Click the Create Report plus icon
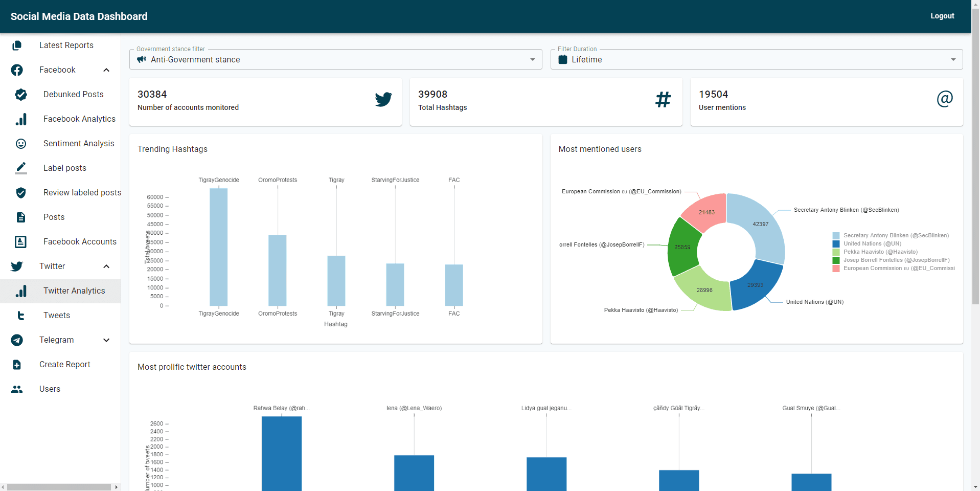This screenshot has height=491, width=980. point(17,365)
